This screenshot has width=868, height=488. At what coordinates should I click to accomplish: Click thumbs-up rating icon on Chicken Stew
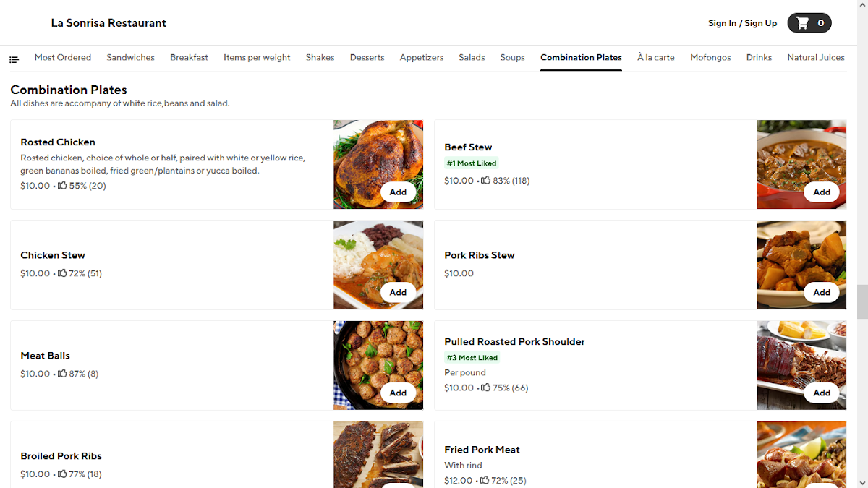click(x=62, y=273)
